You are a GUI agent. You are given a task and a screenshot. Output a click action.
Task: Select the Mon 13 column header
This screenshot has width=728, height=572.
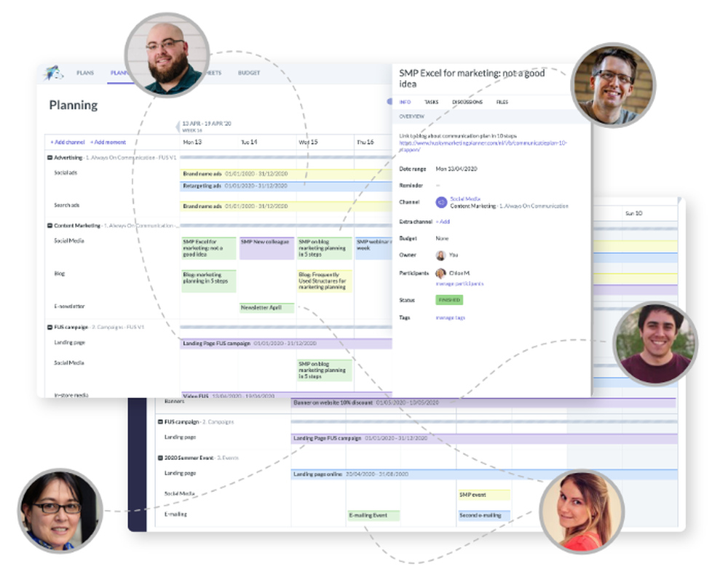point(192,142)
